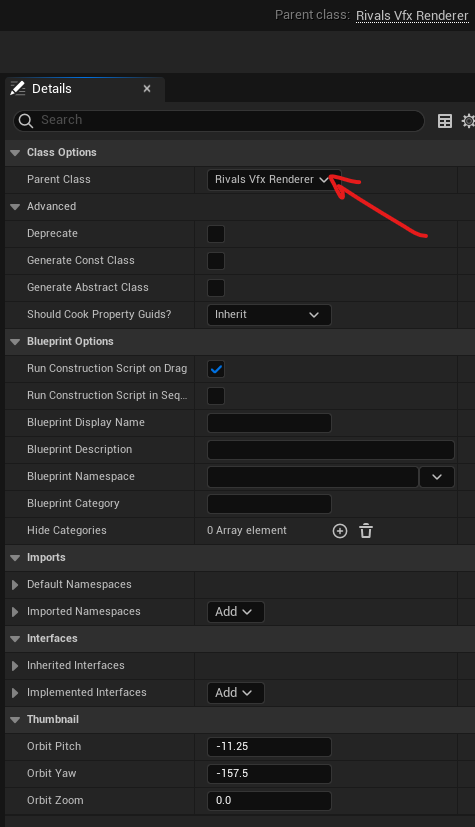Enable Generate Abstract Class checkbox
Image resolution: width=475 pixels, height=827 pixels.
pos(216,288)
